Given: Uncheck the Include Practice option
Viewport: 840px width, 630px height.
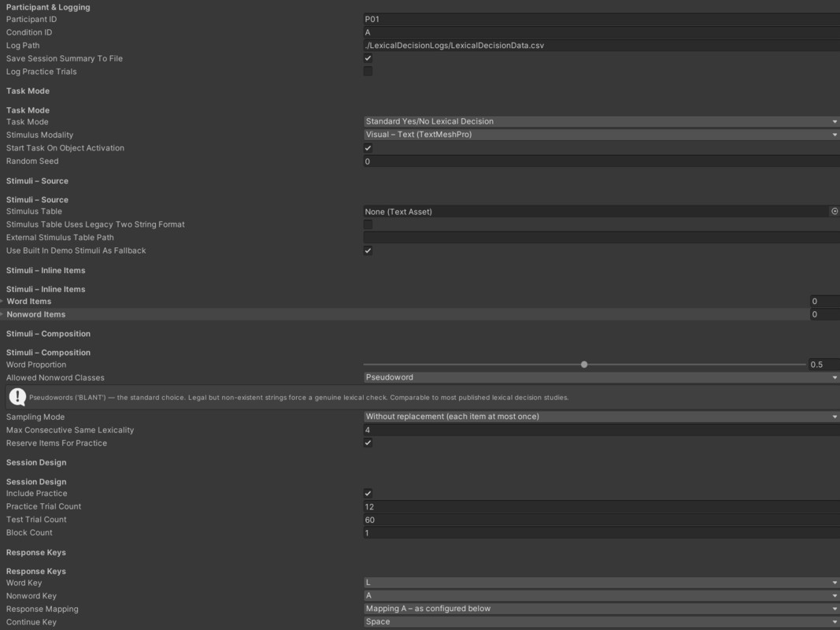Looking at the screenshot, I should (368, 494).
